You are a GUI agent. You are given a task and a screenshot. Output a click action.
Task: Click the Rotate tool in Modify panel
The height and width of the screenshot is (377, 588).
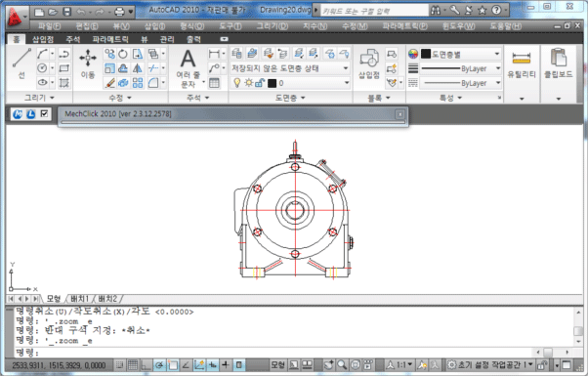tap(123, 54)
